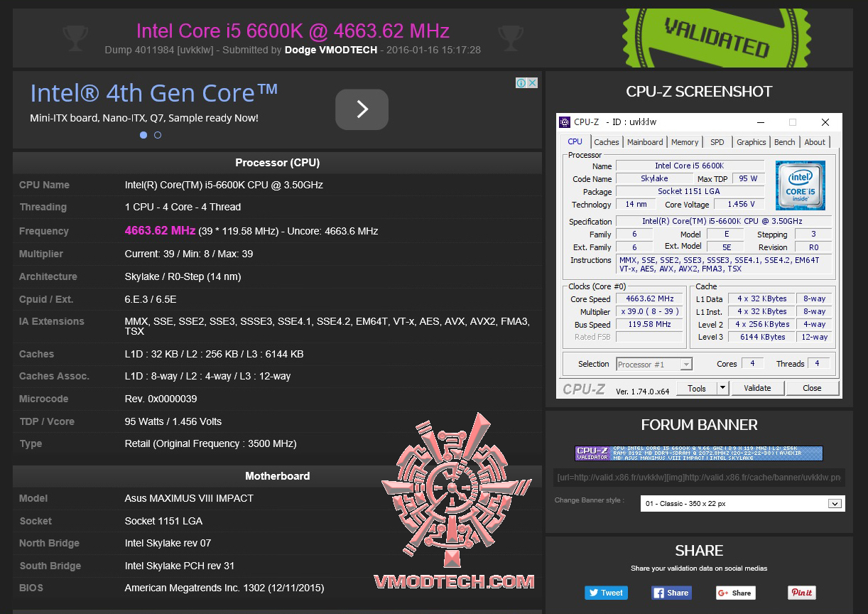
Task: Click the TDP / Vcore 95 Watts value
Action: pos(173,421)
